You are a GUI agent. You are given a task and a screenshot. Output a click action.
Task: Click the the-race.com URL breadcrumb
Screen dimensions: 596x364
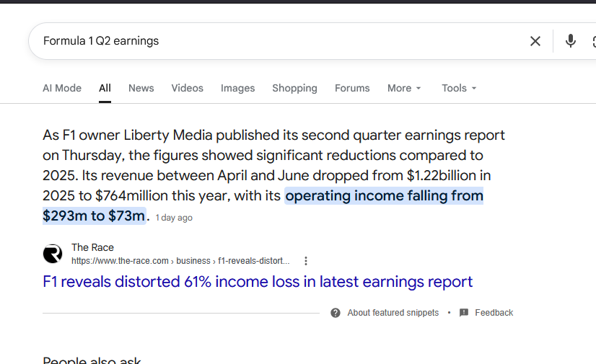tap(180, 261)
